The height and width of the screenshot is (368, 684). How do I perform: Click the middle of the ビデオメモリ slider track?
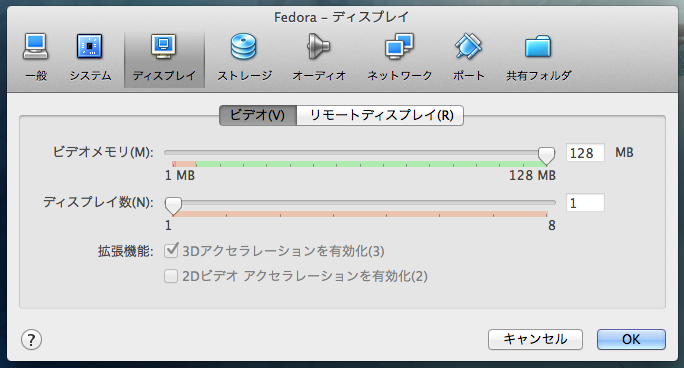coord(360,153)
